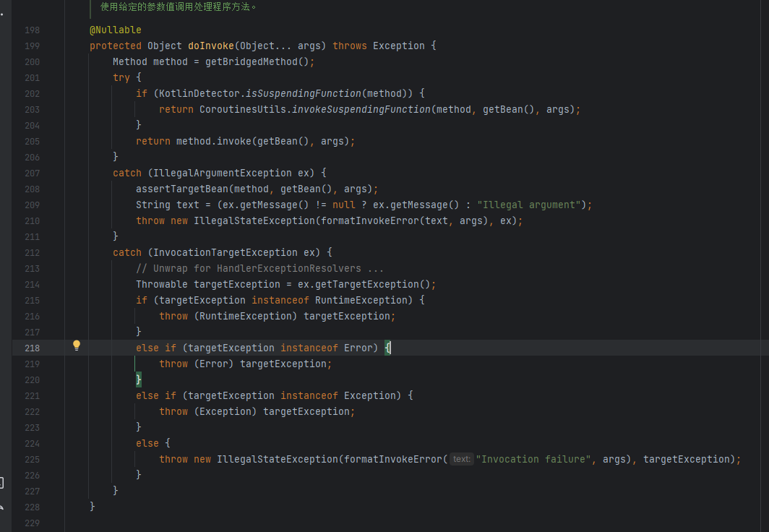Click the isSuspendingFunction method call
The image size is (769, 532).
coord(303,94)
